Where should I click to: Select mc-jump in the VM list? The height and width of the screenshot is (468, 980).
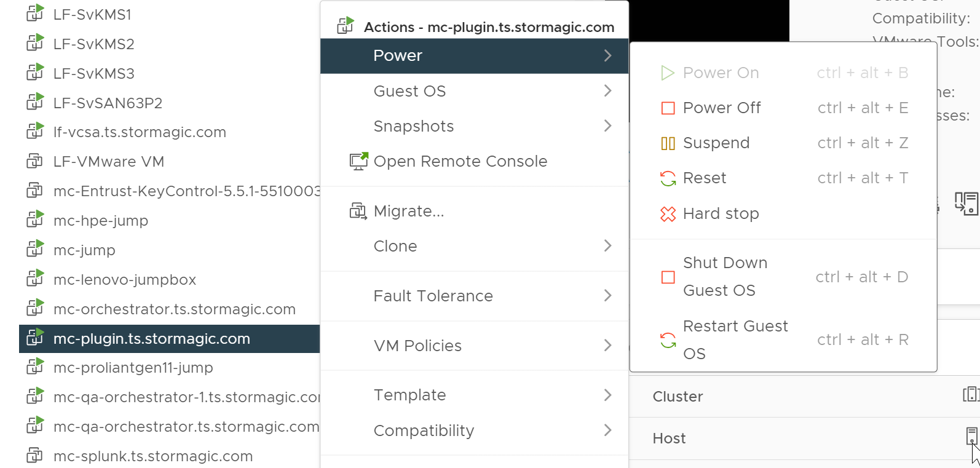pos(84,250)
